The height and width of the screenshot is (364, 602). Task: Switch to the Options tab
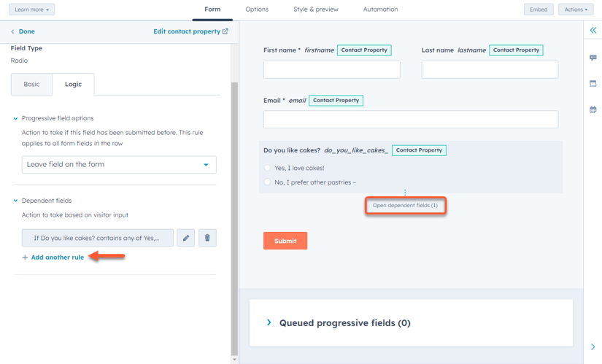(x=257, y=9)
